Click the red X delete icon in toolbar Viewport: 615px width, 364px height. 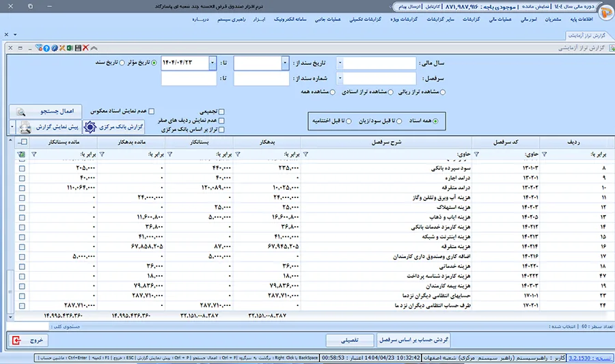point(85,48)
